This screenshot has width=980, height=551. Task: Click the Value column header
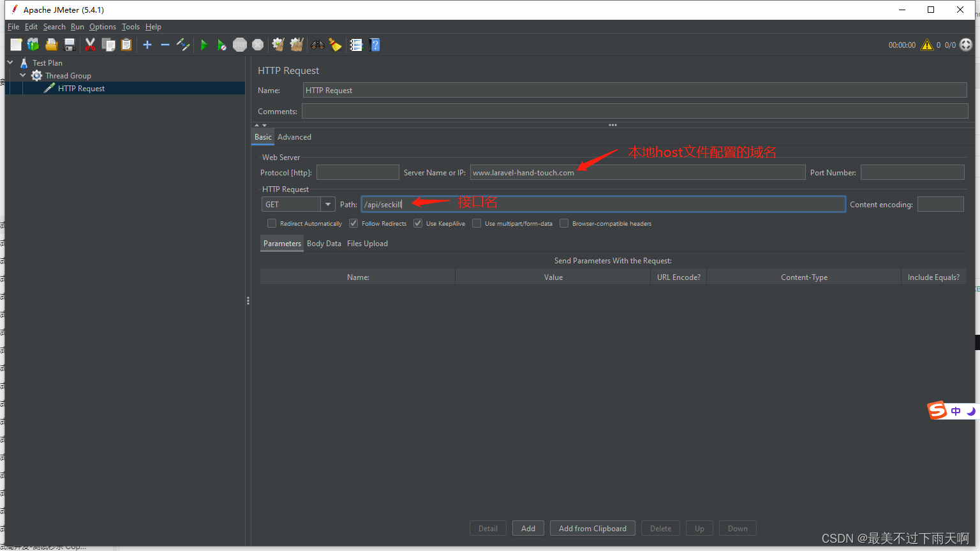click(553, 277)
